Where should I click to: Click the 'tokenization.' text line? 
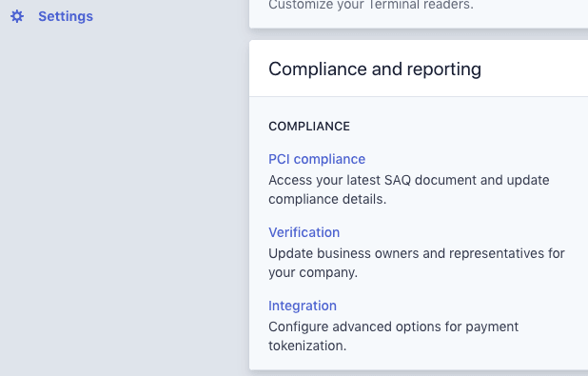tap(307, 346)
